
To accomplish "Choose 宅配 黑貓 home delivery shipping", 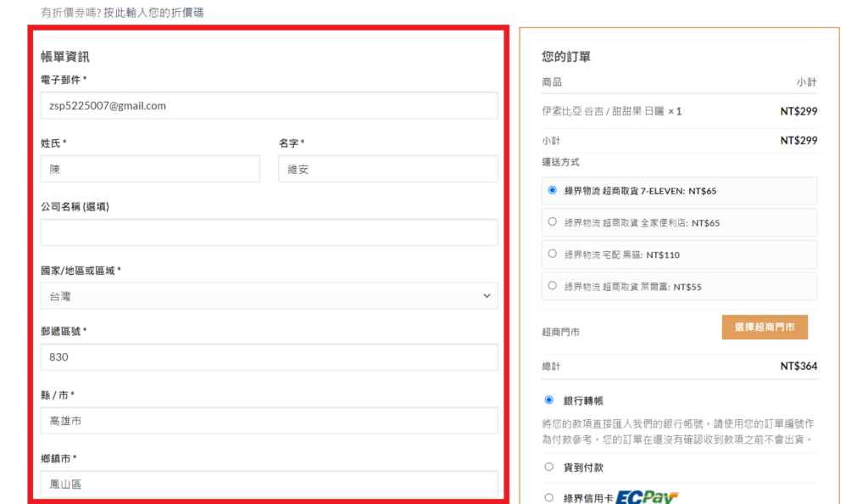I will pos(553,254).
